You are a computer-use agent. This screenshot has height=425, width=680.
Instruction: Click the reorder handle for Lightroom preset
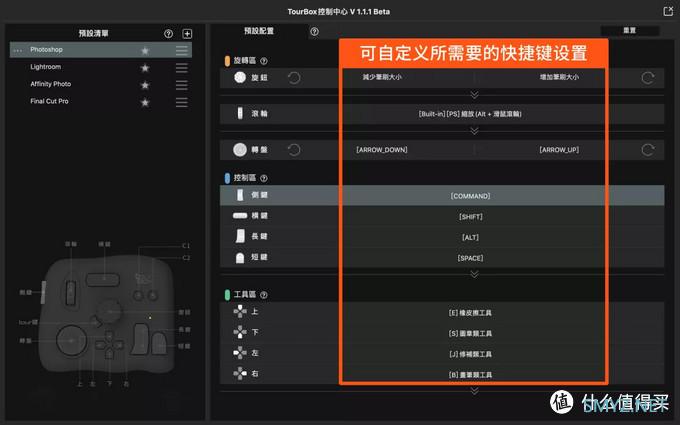(x=182, y=68)
